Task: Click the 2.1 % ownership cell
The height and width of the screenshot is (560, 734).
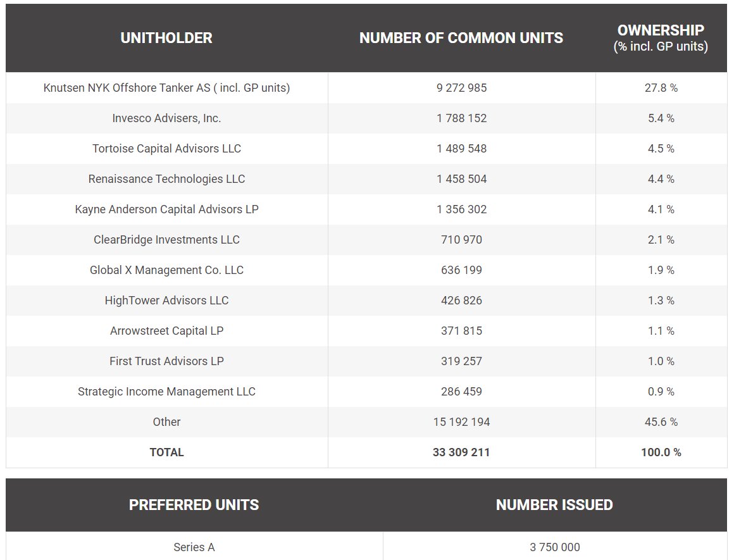Action: tap(661, 240)
